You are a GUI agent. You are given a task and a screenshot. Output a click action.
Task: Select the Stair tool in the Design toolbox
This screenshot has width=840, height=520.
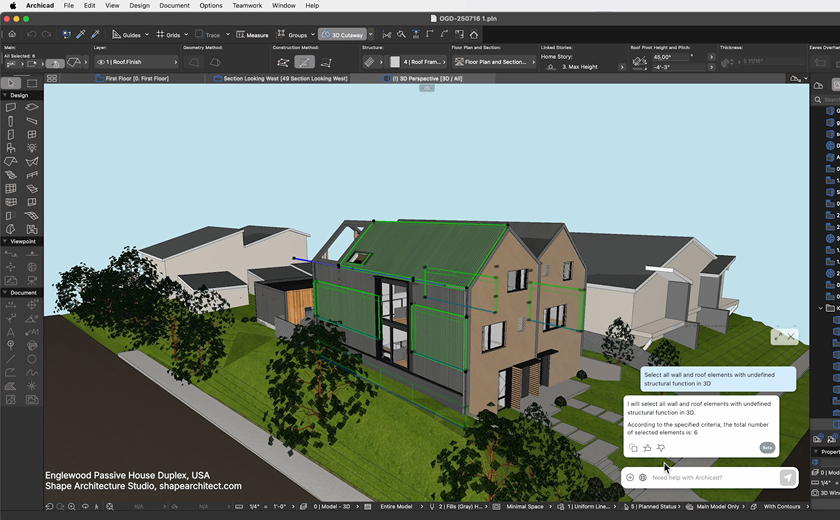pos(11,175)
